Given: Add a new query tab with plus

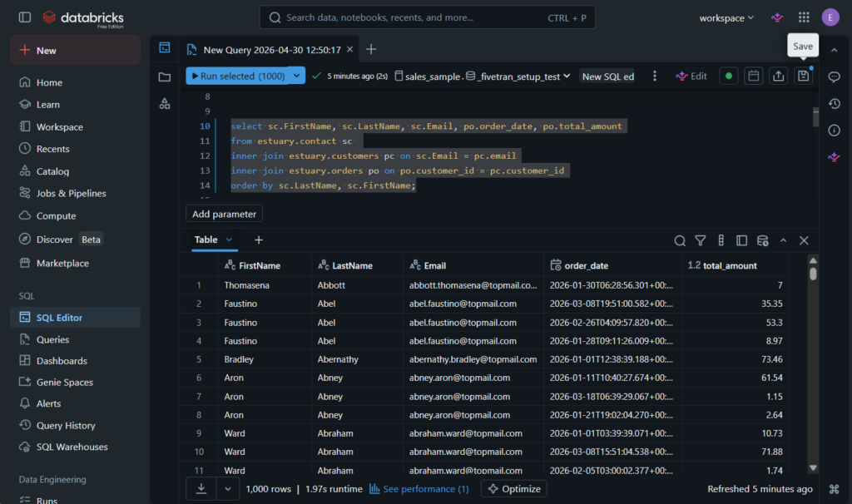Looking at the screenshot, I should 371,49.
